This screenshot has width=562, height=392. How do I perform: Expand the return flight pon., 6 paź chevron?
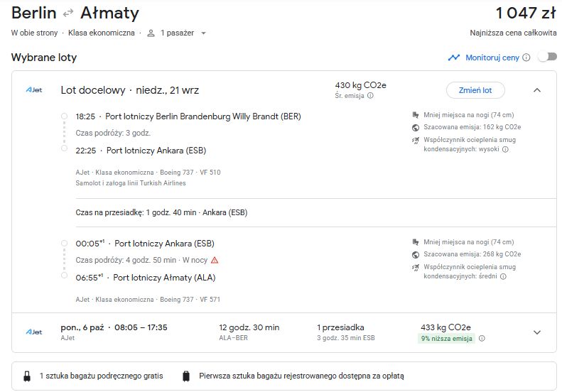[537, 332]
